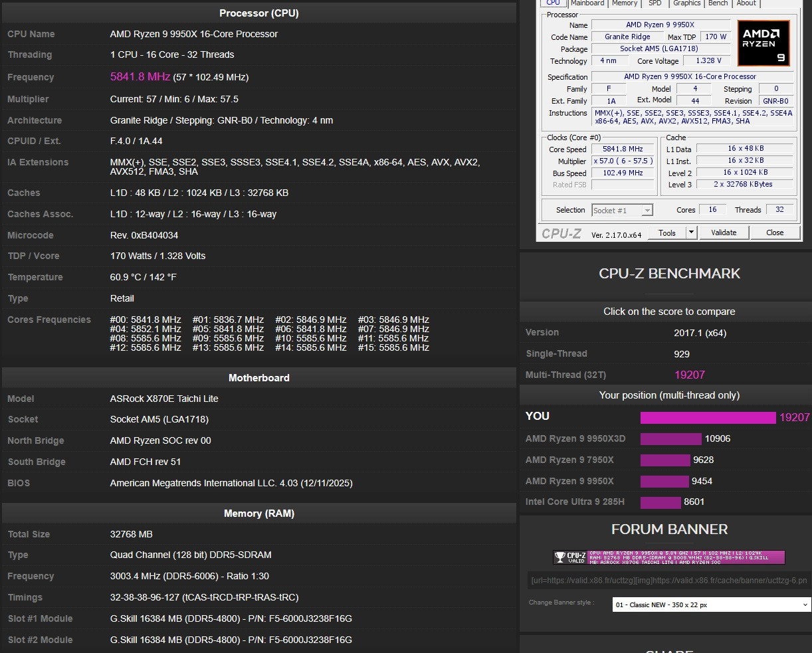Click the Tools button
Viewport: 812px width, 653px height.
coord(667,233)
